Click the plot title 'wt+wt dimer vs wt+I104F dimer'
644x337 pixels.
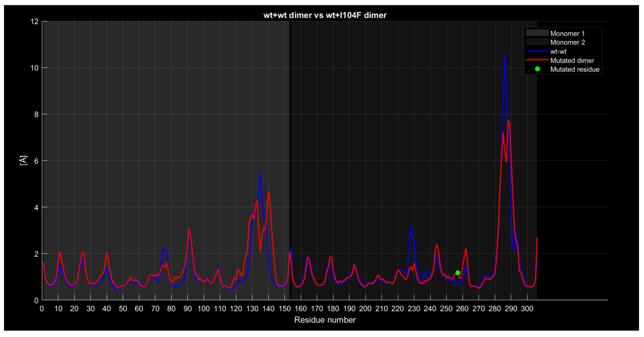(x=325, y=15)
